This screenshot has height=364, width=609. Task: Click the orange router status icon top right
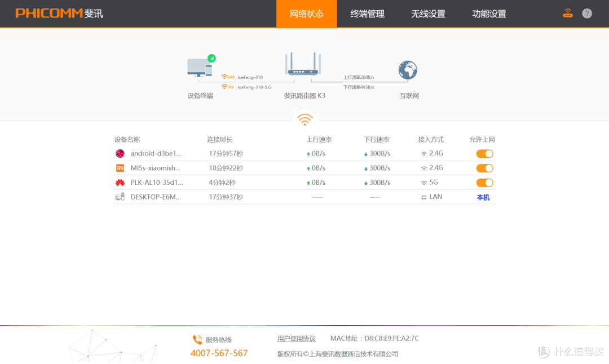(x=568, y=13)
